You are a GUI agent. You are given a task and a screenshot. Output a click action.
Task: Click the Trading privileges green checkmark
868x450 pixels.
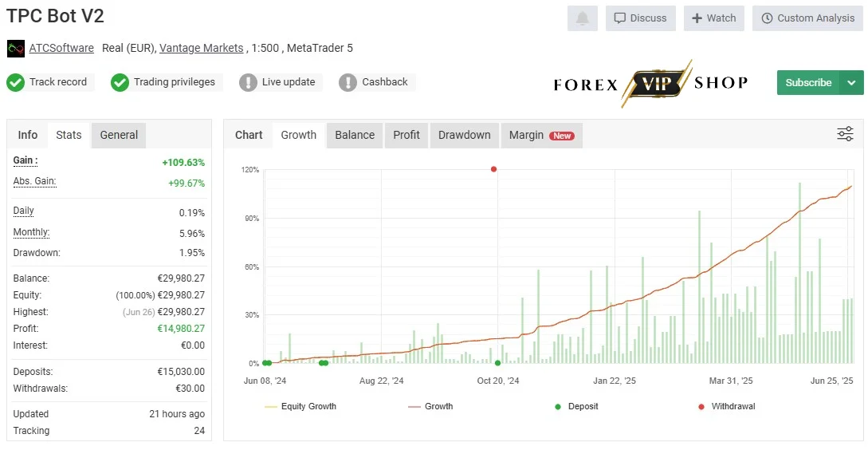click(120, 82)
